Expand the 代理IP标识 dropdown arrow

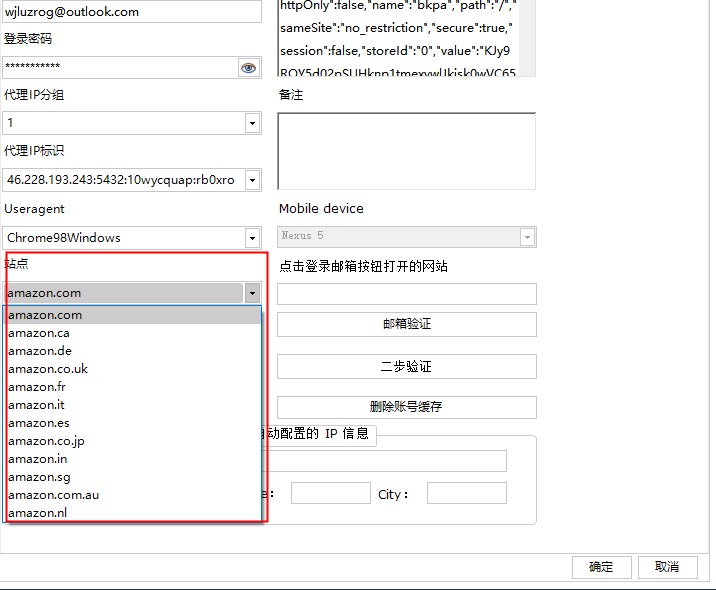(x=253, y=180)
